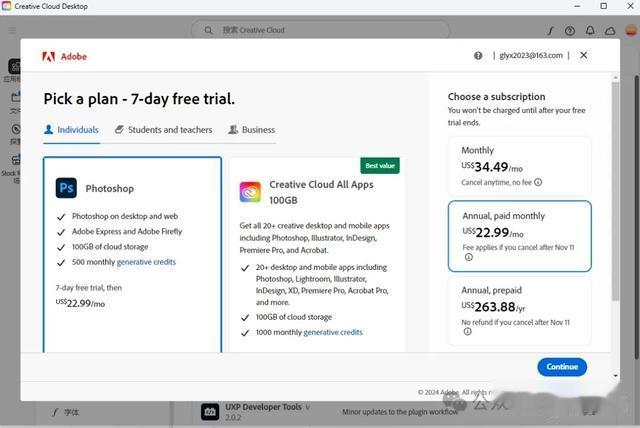Screen dimensions: 640x428
Task: Click the help question mark beside the email
Action: [x=478, y=55]
